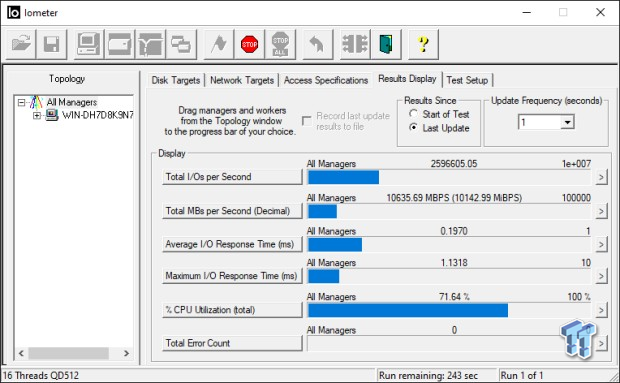620x383 pixels.
Task: Click the Total Error Count progress bar
Action: 449,344
